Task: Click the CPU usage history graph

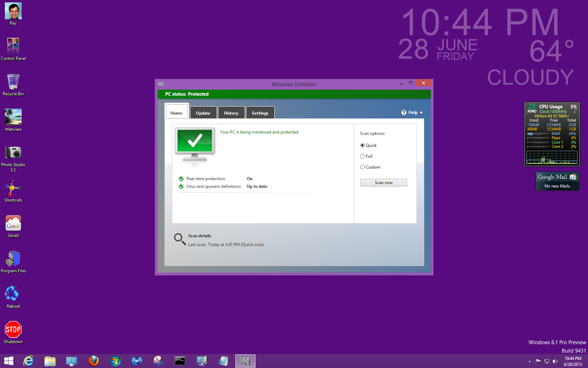Action: tap(552, 157)
